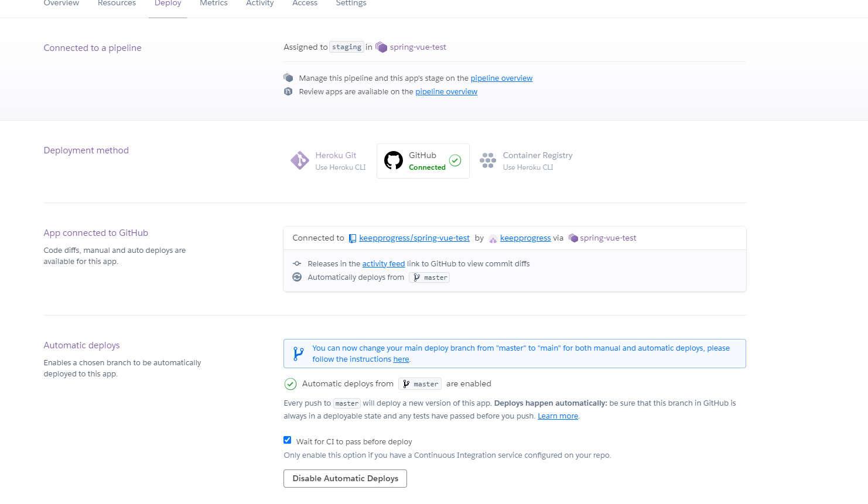Image resolution: width=868 pixels, height=504 pixels.
Task: Click the review apps hexagon icon
Action: tap(288, 91)
